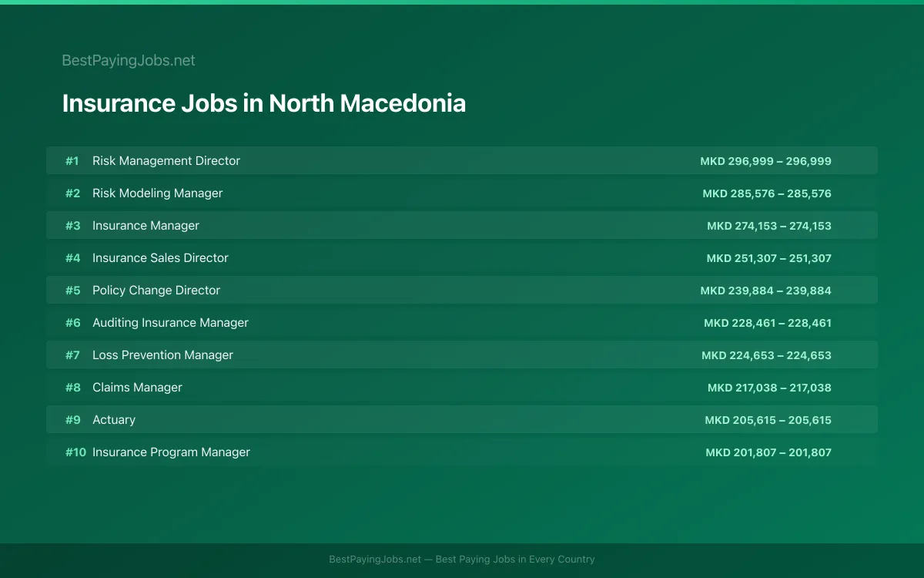Click the BestPayingJobs.net header text
Viewport: 924px width, 578px height.
(x=129, y=60)
